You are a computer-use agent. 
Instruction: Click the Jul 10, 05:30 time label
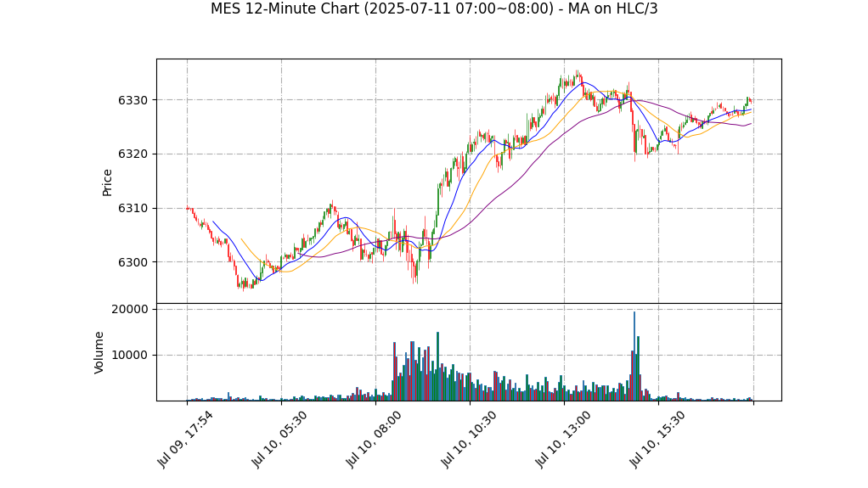[279, 440]
